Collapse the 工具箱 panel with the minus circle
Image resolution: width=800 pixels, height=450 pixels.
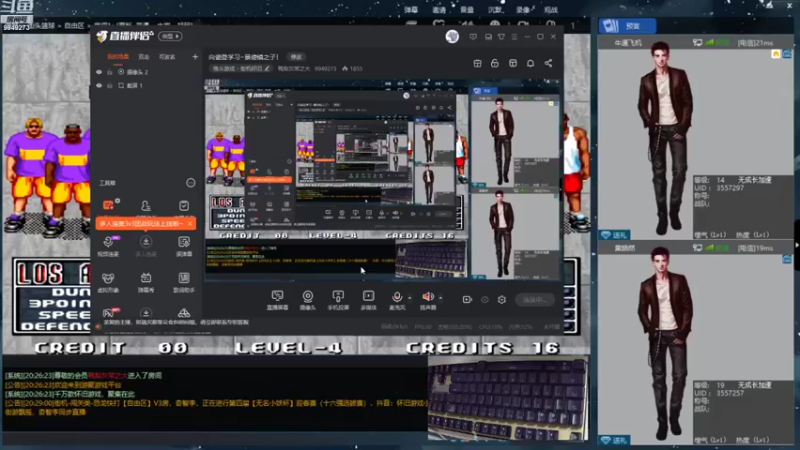190,183
